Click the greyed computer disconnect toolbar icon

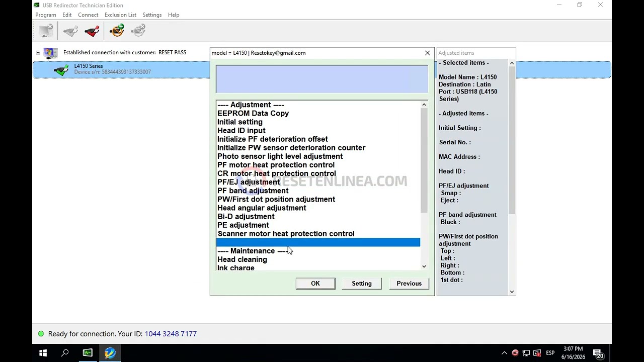tap(46, 31)
